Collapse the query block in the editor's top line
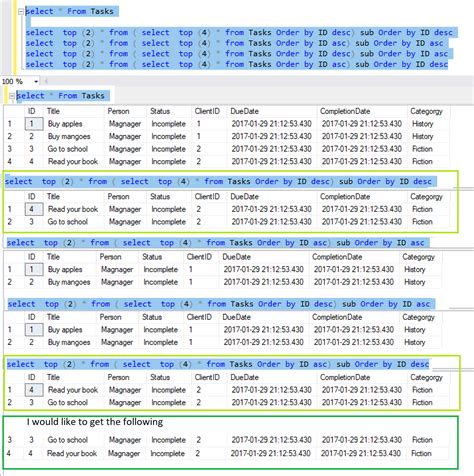 21,12
